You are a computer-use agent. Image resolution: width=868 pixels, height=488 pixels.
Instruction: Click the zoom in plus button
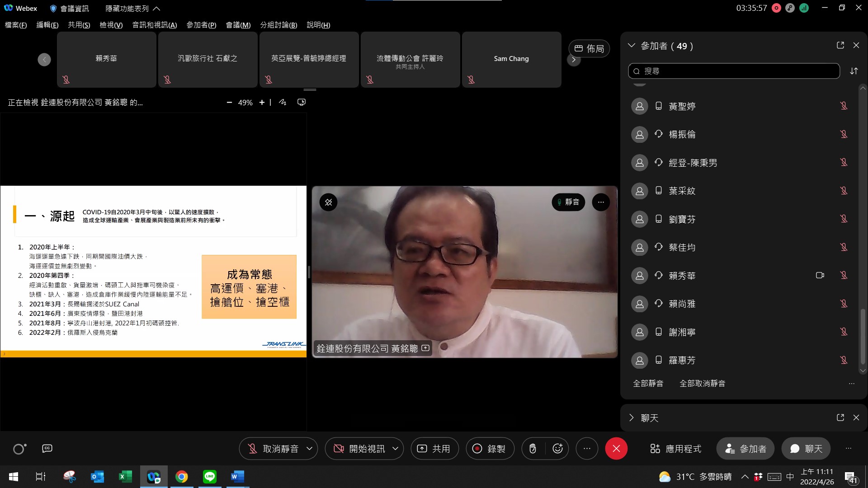coord(262,103)
